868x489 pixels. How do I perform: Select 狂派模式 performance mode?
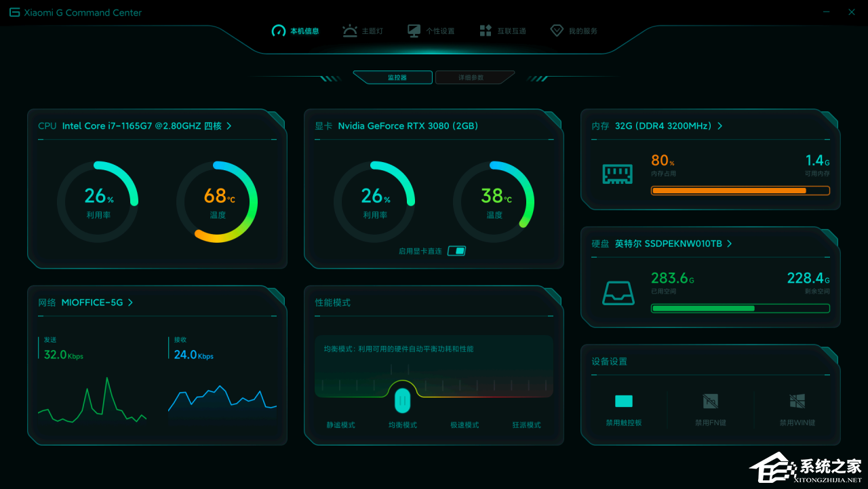[526, 425]
